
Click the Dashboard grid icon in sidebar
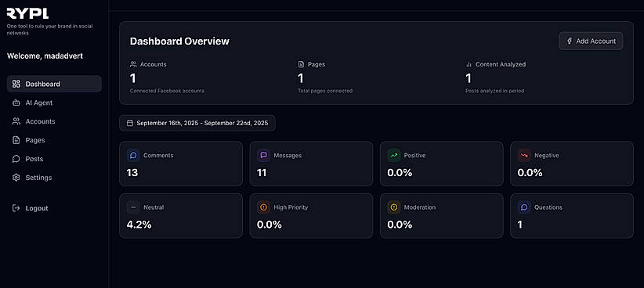(16, 84)
